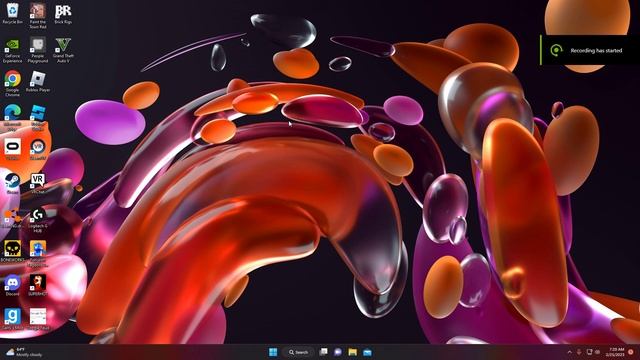The height and width of the screenshot is (360, 640).
Task: Select the VRChat desktop shortcut
Action: pos(38,183)
